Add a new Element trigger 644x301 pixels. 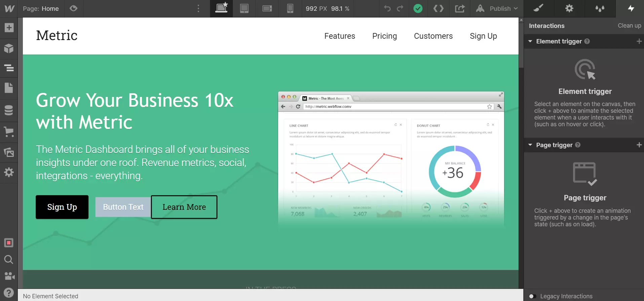(x=639, y=41)
